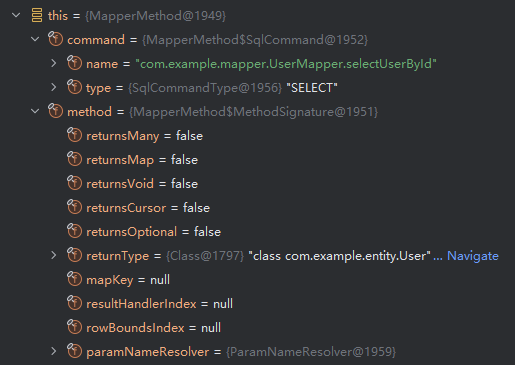The width and height of the screenshot is (515, 365).
Task: Click the field icon next to returnsMap
Action: pos(74,159)
